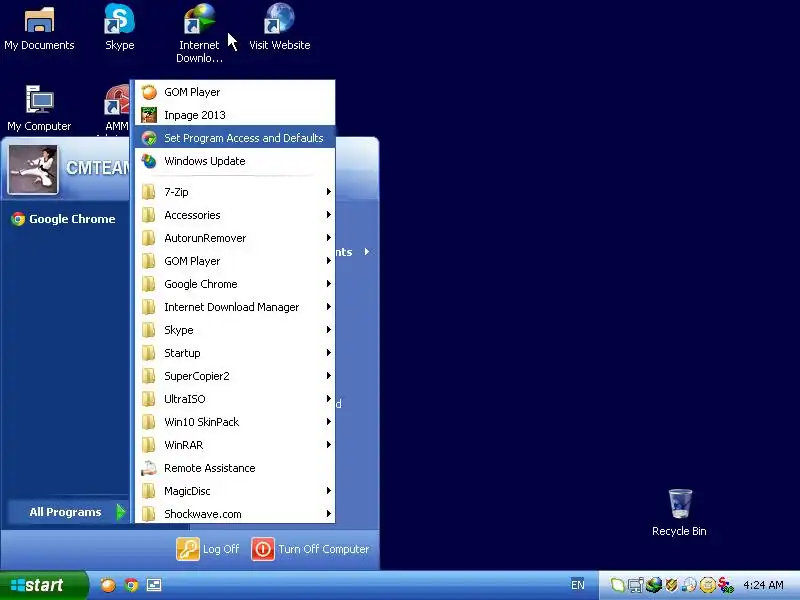Launch GOM Player from quick launch bar
This screenshot has width=800, height=600.
coord(108,585)
